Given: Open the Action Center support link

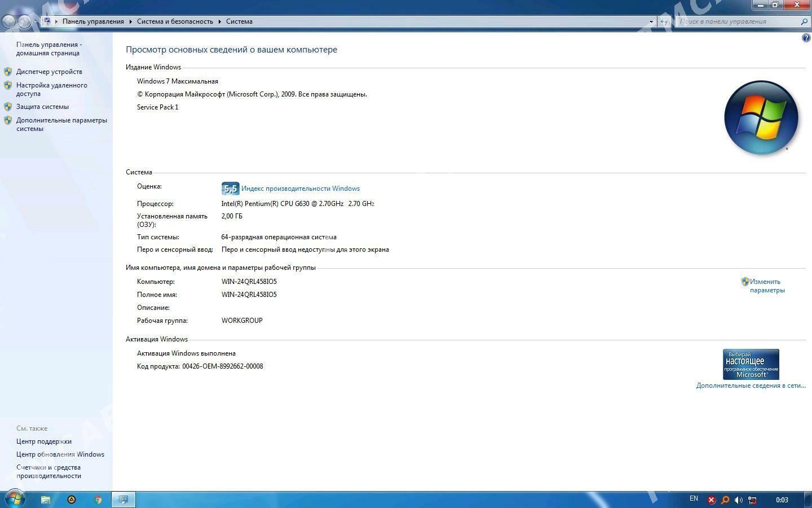Looking at the screenshot, I should 44,441.
